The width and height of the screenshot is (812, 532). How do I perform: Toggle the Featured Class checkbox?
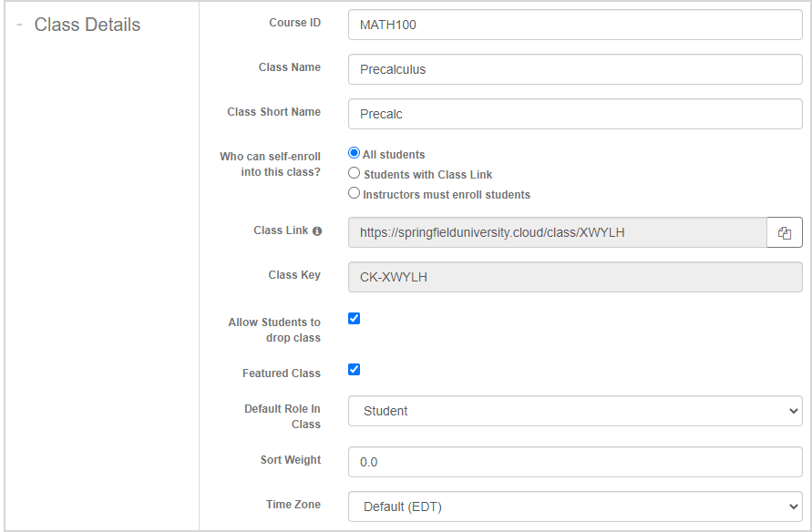[355, 370]
